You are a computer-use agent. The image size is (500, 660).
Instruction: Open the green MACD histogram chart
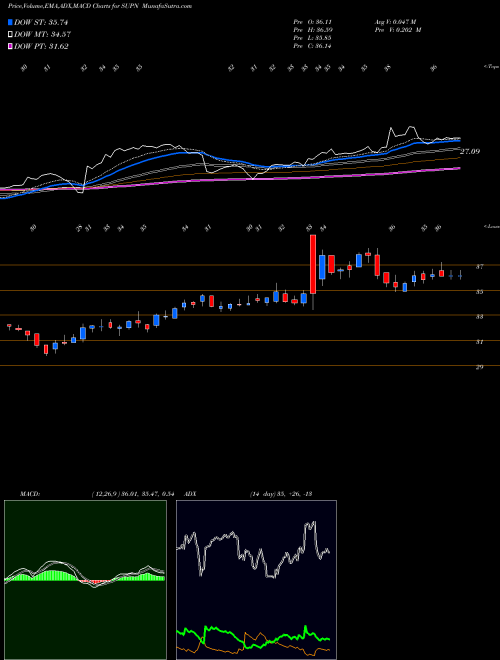point(85,580)
